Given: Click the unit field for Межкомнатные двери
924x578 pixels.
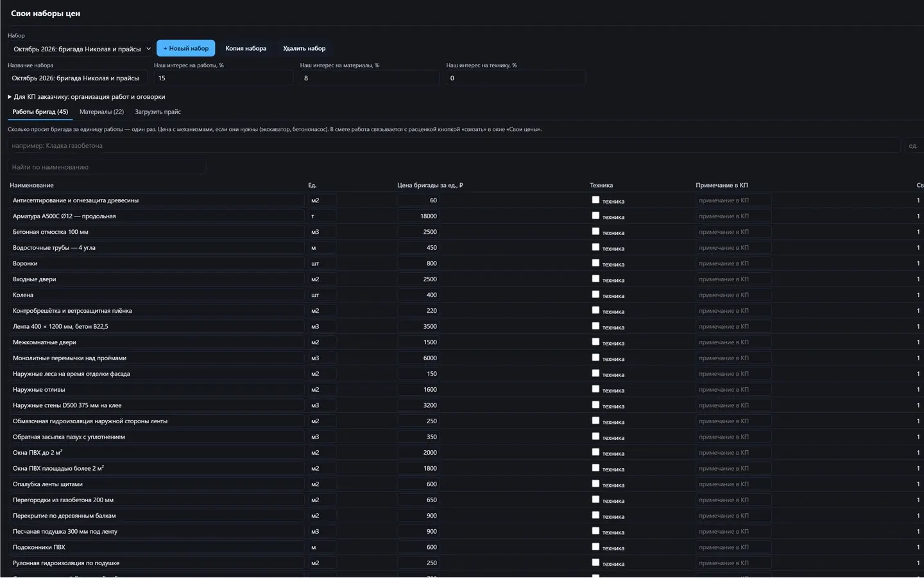Looking at the screenshot, I should (x=322, y=342).
